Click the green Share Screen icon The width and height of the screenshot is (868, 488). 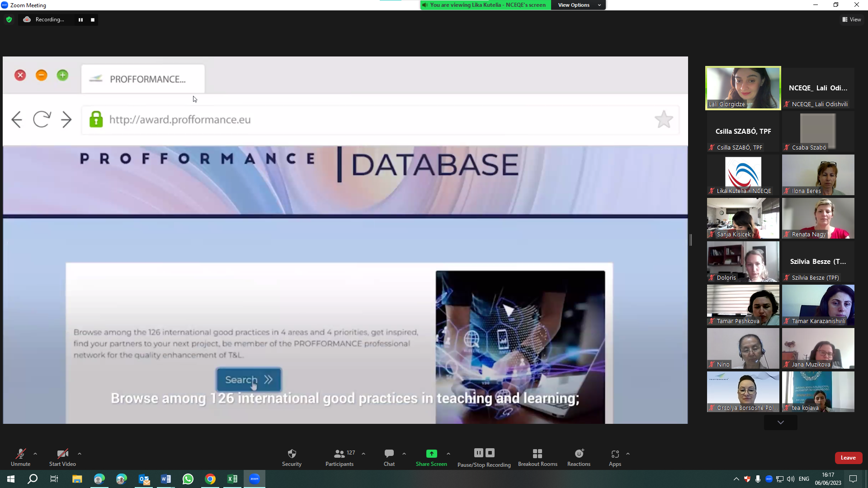(431, 454)
